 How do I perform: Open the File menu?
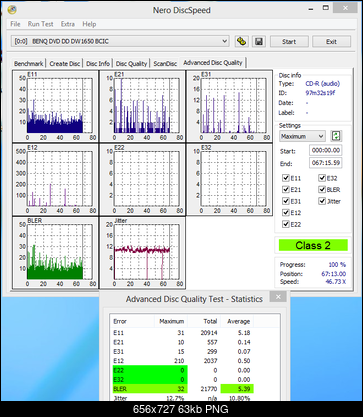[x=15, y=24]
